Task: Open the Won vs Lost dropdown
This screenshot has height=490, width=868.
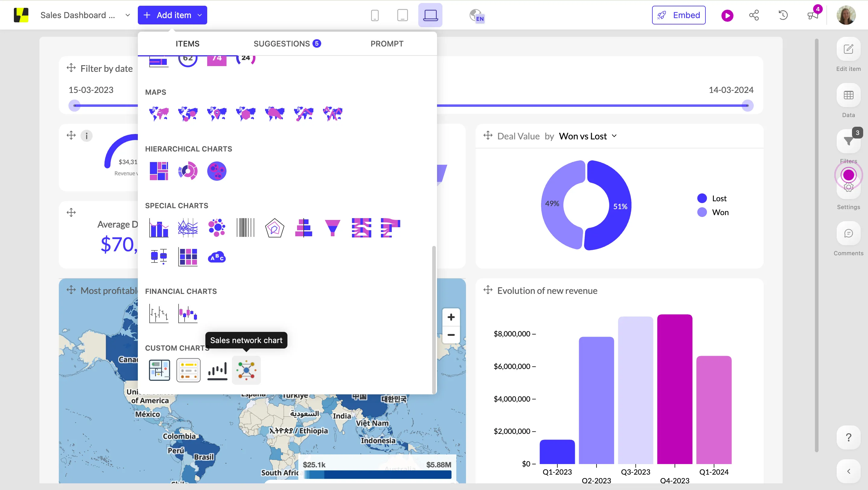Action: pyautogui.click(x=588, y=136)
